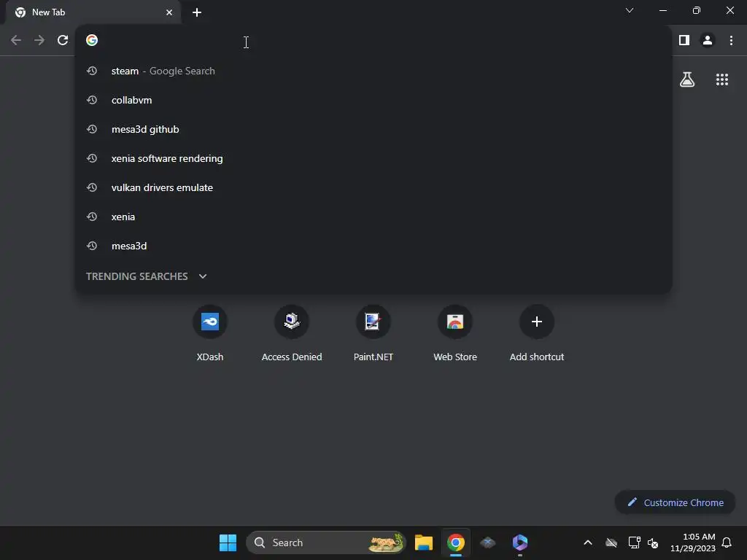The height and width of the screenshot is (560, 747).
Task: Close the New Tab tab
Action: (x=169, y=12)
